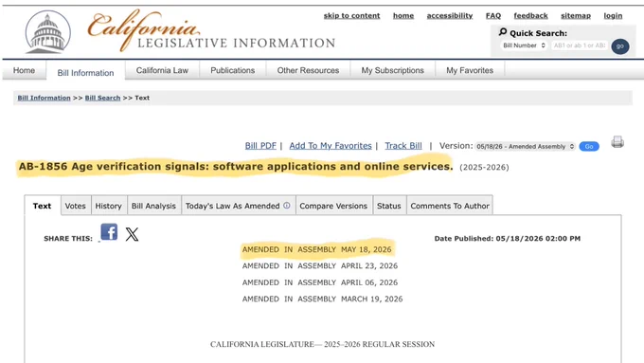Open Other Resources navigation tab
This screenshot has height=363, width=644.
[x=308, y=70]
